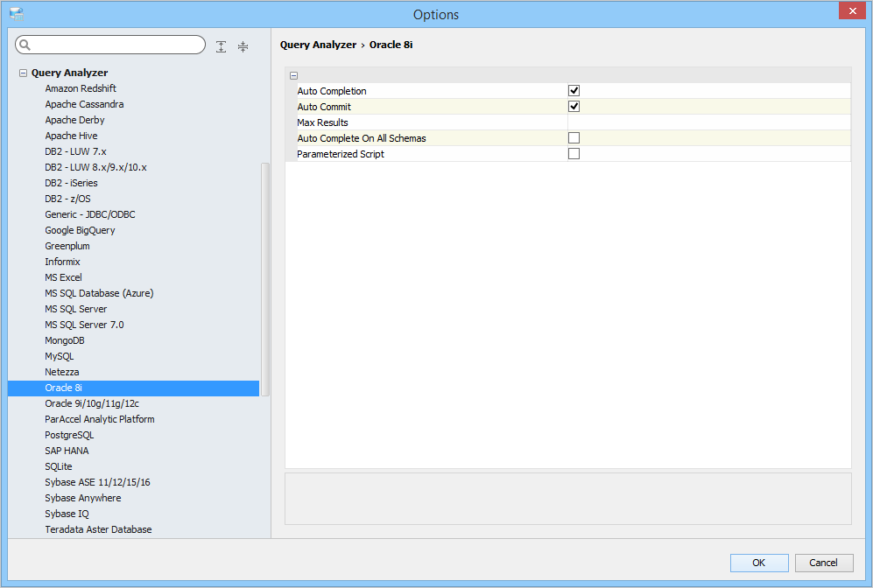Select SAP HANA in the tree
873x588 pixels.
tap(67, 451)
